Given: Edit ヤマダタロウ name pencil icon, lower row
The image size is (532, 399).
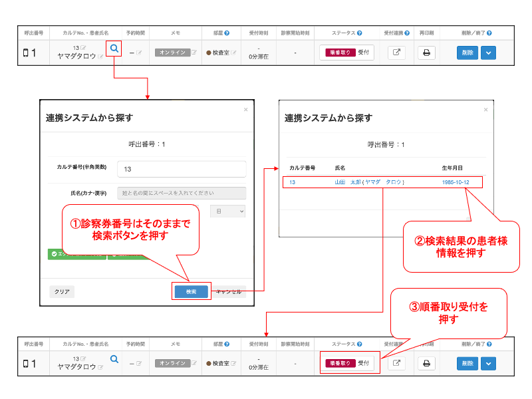Looking at the screenshot, I should (x=100, y=367).
